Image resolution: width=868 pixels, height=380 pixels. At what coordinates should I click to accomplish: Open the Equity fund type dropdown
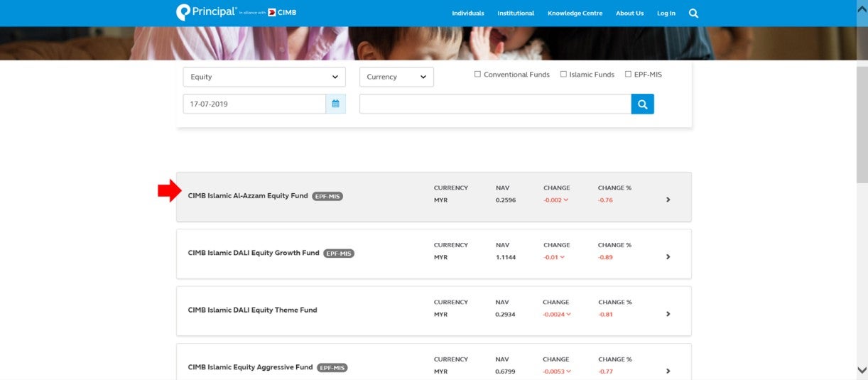coord(264,77)
